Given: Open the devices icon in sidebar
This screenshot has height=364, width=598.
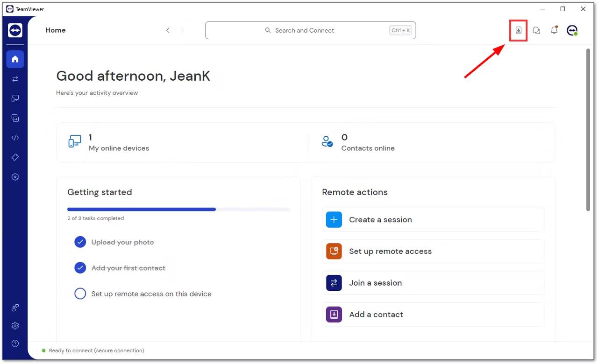Looking at the screenshot, I should point(15,98).
